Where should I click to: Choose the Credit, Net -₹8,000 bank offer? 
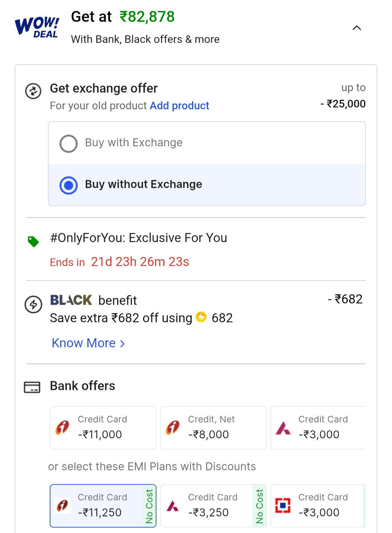[213, 427]
